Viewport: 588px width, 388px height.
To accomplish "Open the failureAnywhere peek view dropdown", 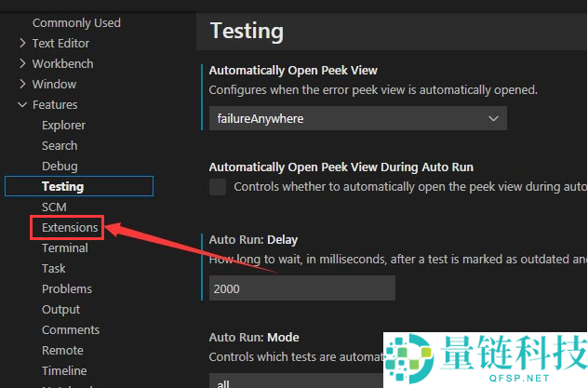I will (357, 118).
